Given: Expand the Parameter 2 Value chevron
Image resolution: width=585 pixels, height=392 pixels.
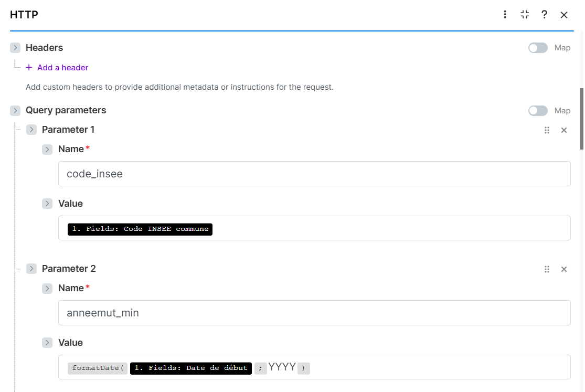Looking at the screenshot, I should (47, 343).
